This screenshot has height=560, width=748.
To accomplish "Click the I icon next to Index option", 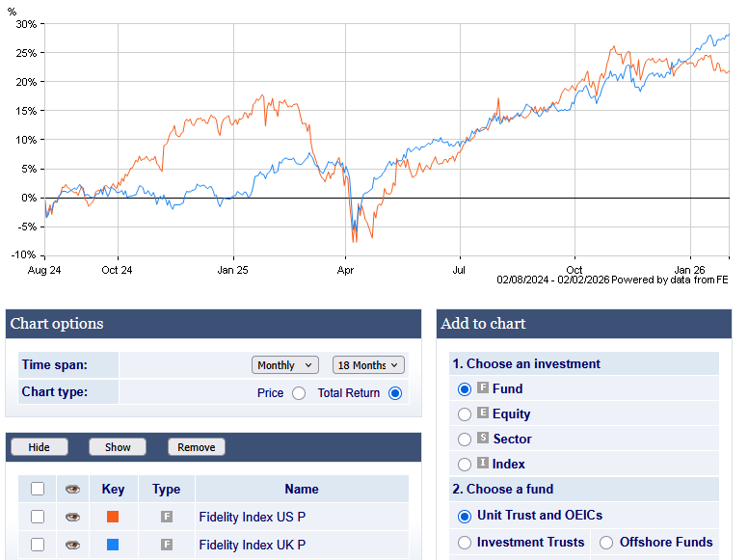I will (x=483, y=464).
